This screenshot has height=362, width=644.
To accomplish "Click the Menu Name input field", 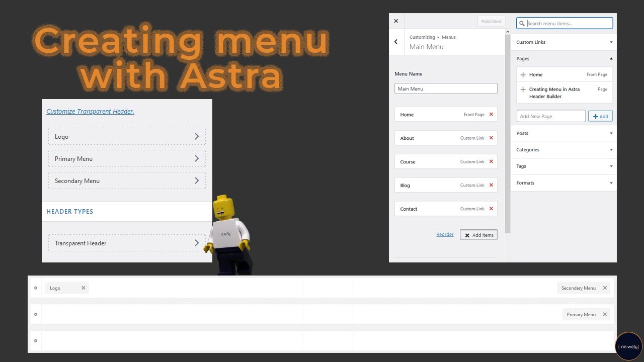I will (446, 88).
